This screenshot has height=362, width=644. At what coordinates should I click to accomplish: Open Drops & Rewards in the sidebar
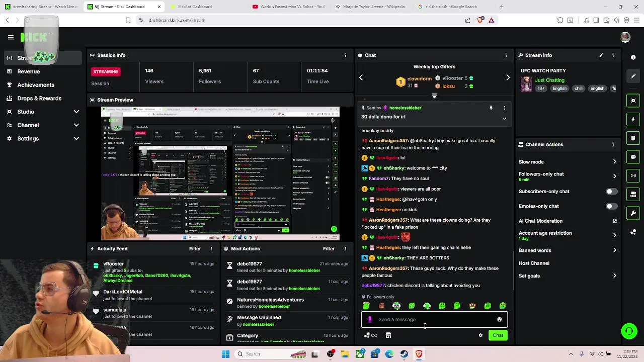click(x=39, y=98)
